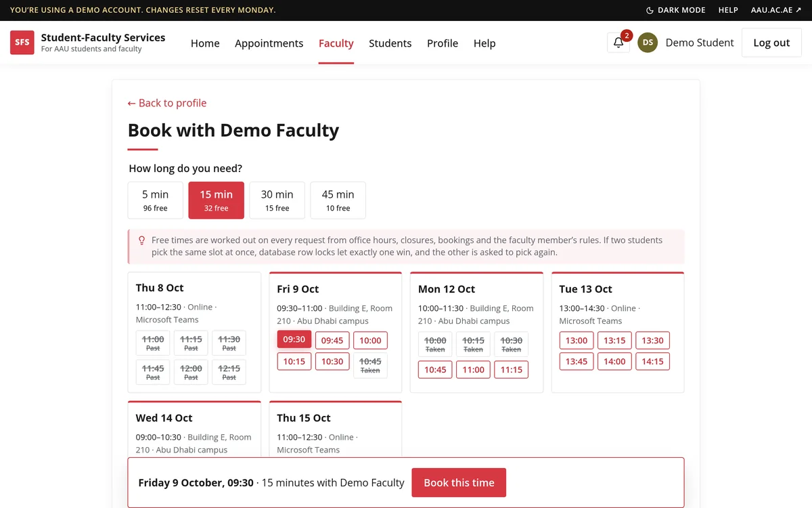Pick the 13:15 slot on Tuesday
Image resolution: width=812 pixels, height=508 pixels.
point(614,340)
